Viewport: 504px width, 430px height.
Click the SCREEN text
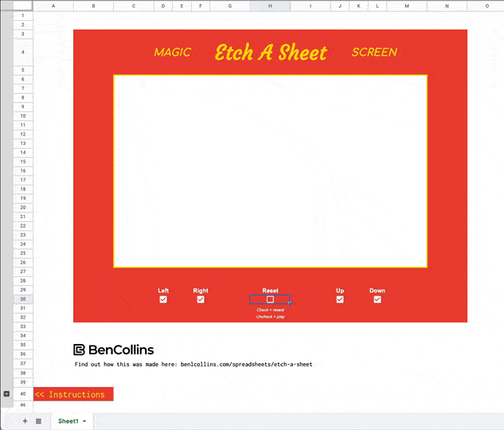coord(374,52)
